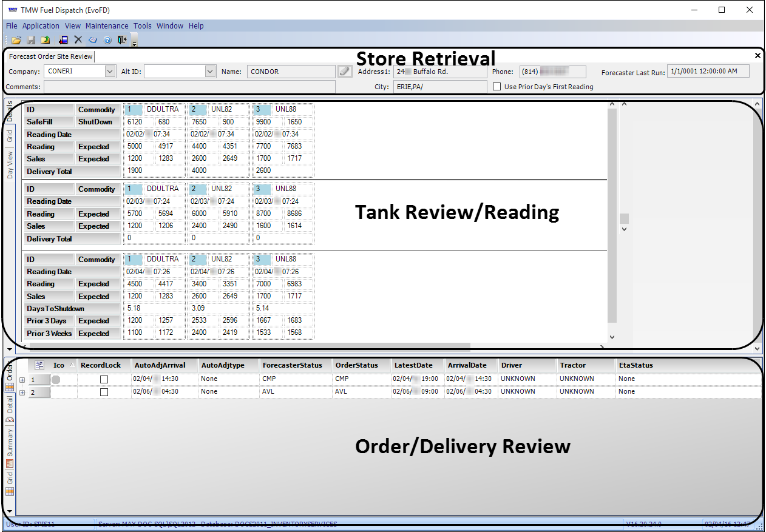Click the Ico column sort triangle
The width and height of the screenshot is (766, 532).
[x=72, y=365]
